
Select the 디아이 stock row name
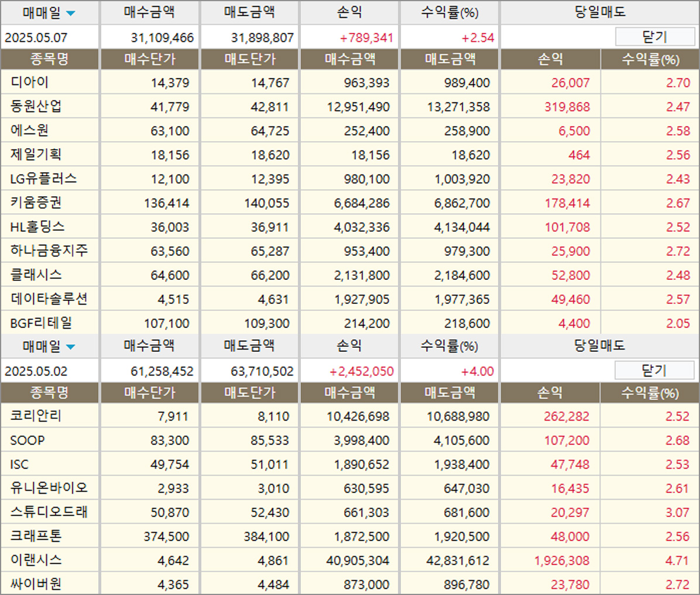point(29,82)
